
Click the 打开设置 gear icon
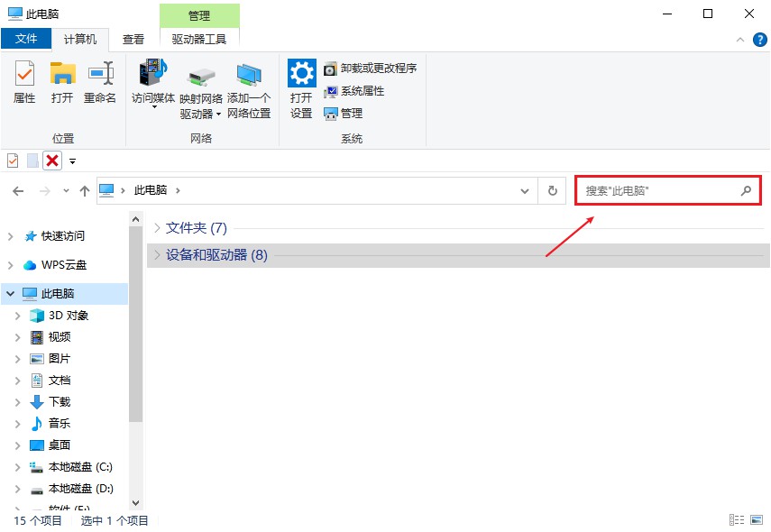[x=301, y=73]
